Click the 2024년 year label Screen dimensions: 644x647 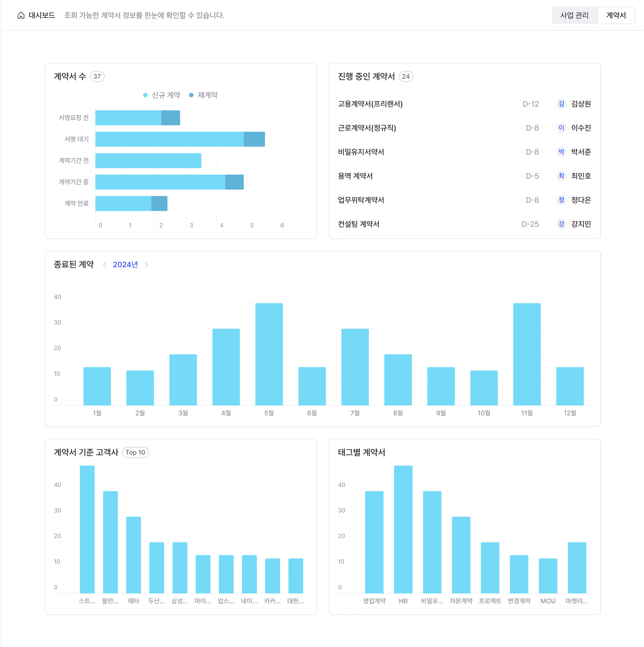pyautogui.click(x=125, y=264)
